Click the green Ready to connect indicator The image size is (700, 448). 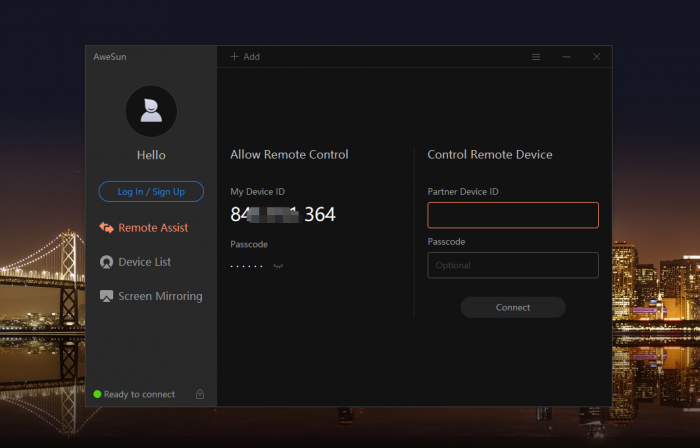(97, 394)
